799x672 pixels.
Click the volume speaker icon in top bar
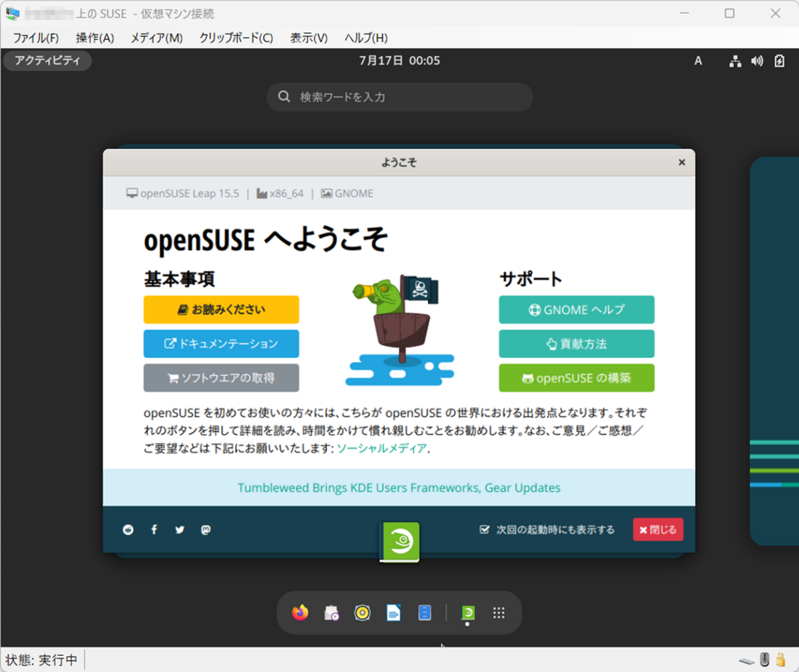coord(757,61)
